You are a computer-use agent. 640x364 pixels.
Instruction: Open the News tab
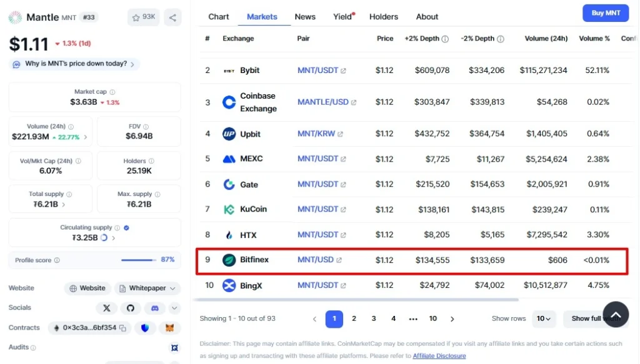(305, 17)
